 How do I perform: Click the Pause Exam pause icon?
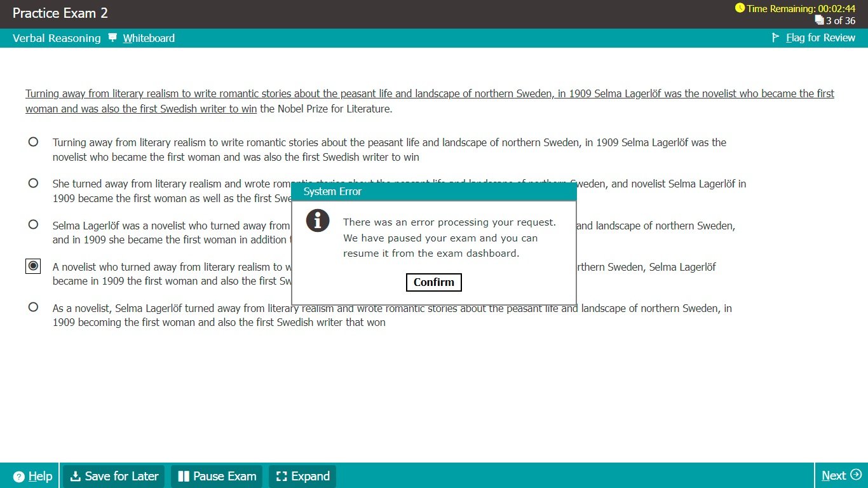pos(184,477)
